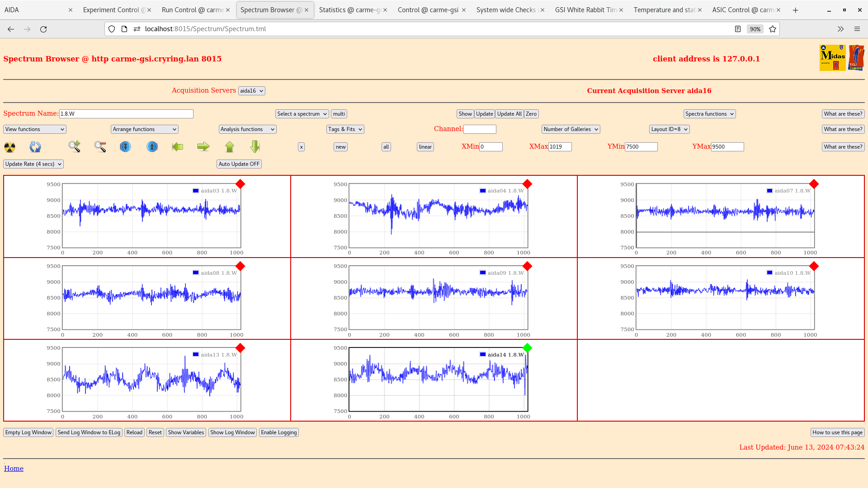Expand the Acquisition Servers aida16 dropdown

(251, 90)
